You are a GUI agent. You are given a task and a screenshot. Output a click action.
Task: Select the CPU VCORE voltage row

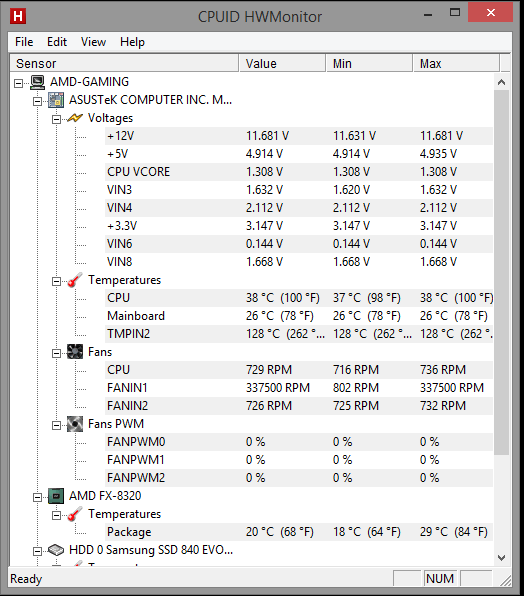pos(299,172)
